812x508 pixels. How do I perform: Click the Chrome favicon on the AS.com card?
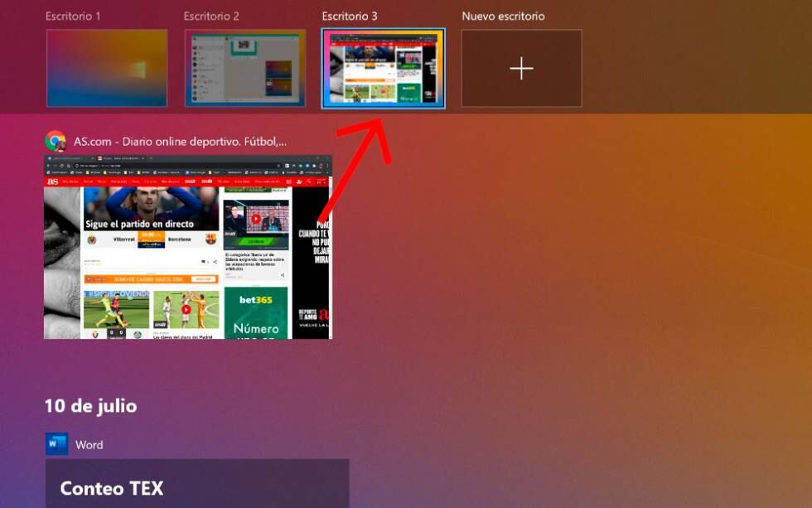[56, 141]
